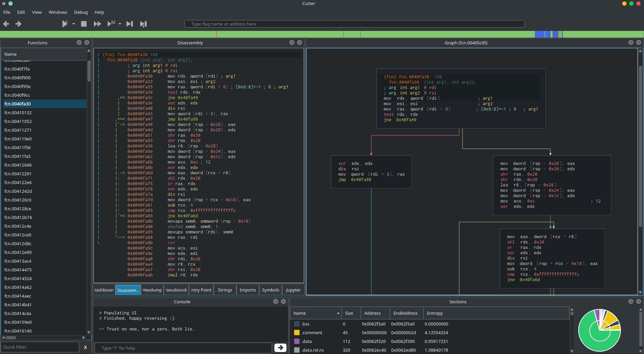Screen dimensions: 644x354
Task: Open the Help menu
Action: pos(99,12)
